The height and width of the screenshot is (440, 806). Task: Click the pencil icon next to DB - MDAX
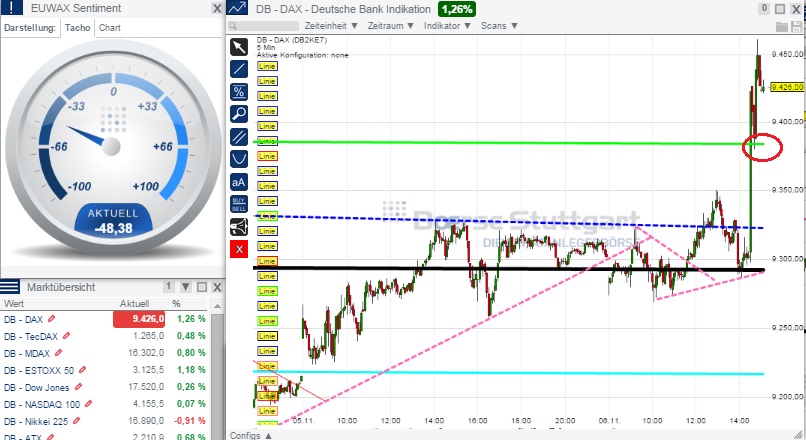pyautogui.click(x=58, y=353)
